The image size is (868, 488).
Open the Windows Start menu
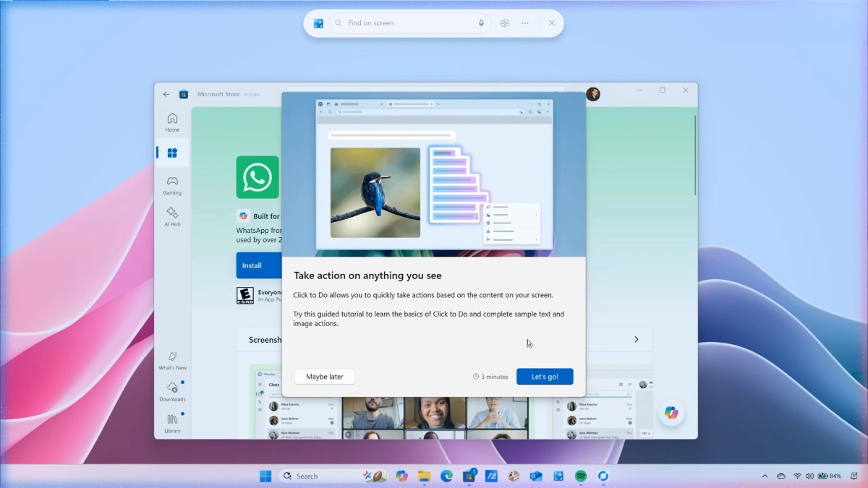pyautogui.click(x=265, y=476)
